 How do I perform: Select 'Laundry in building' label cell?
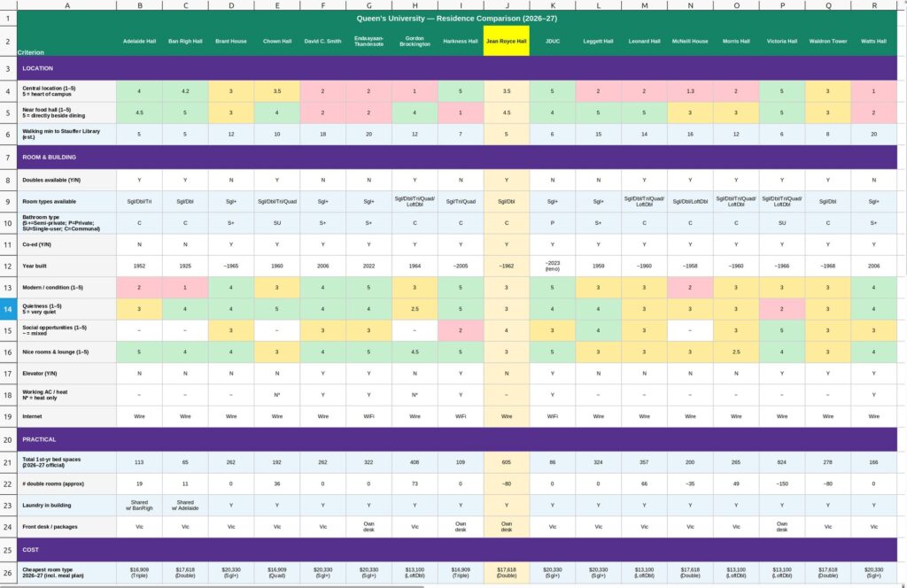(67, 506)
